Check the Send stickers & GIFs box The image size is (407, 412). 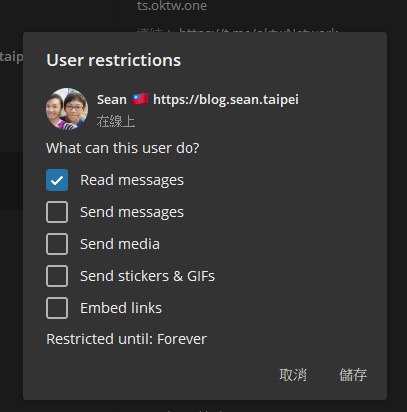[57, 276]
